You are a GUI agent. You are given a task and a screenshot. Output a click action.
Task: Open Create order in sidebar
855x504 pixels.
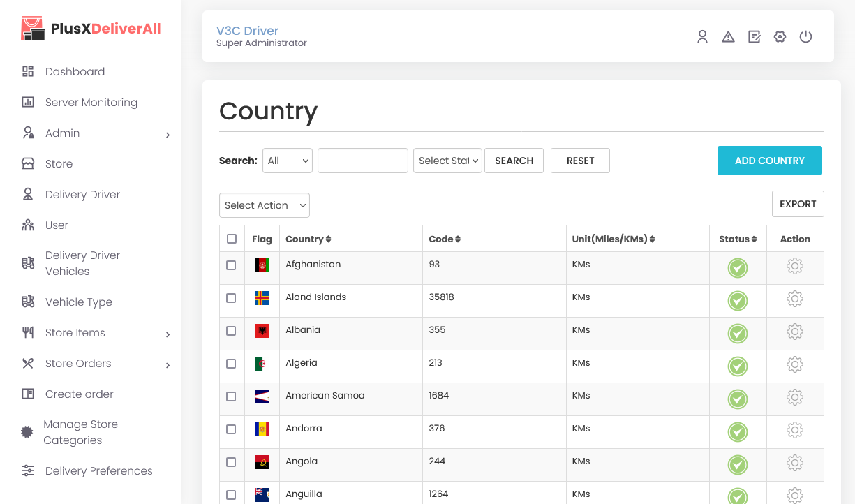pyautogui.click(x=79, y=394)
